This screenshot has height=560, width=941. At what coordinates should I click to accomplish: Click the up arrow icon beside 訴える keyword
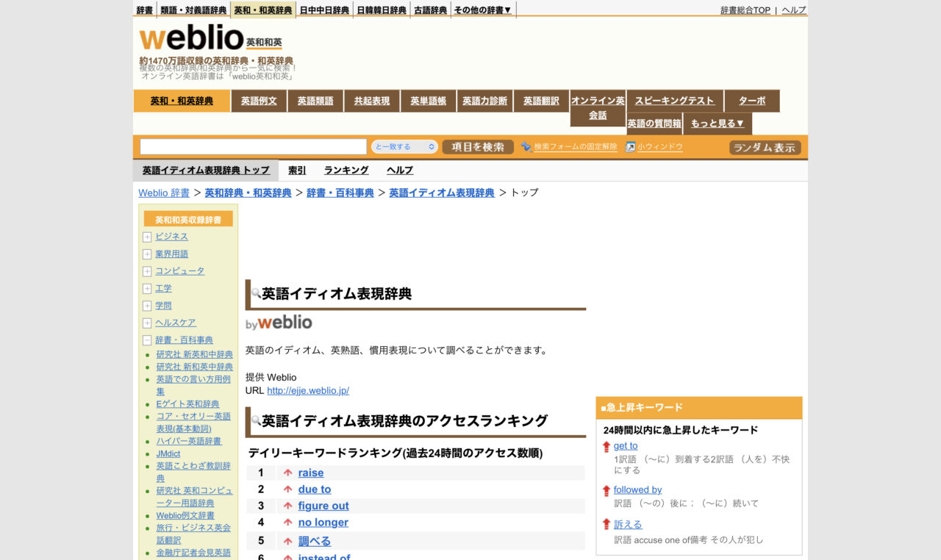605,524
